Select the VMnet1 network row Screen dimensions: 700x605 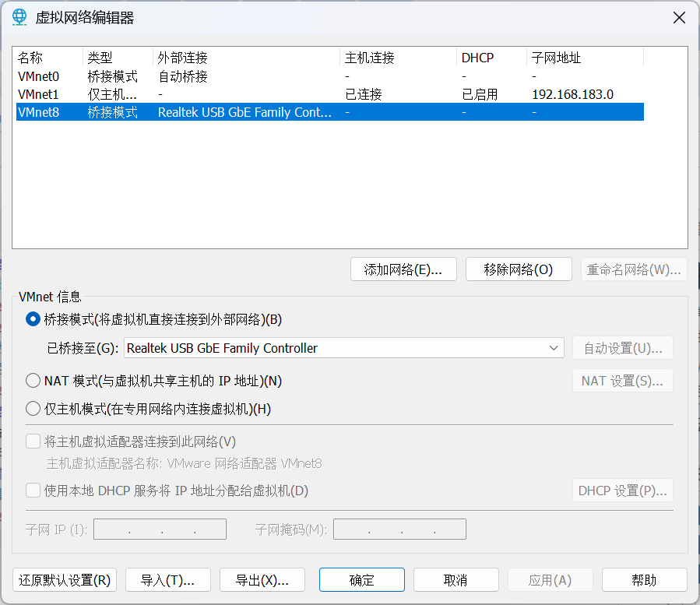330,94
